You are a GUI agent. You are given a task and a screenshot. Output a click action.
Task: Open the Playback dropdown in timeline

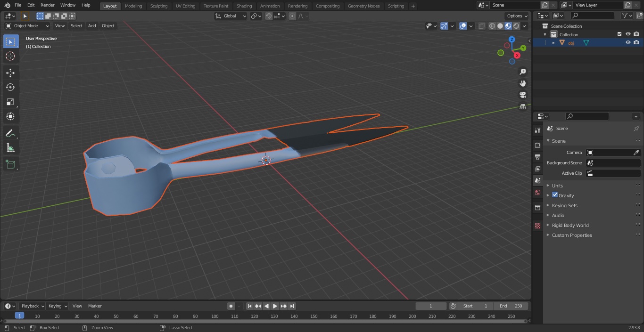32,306
